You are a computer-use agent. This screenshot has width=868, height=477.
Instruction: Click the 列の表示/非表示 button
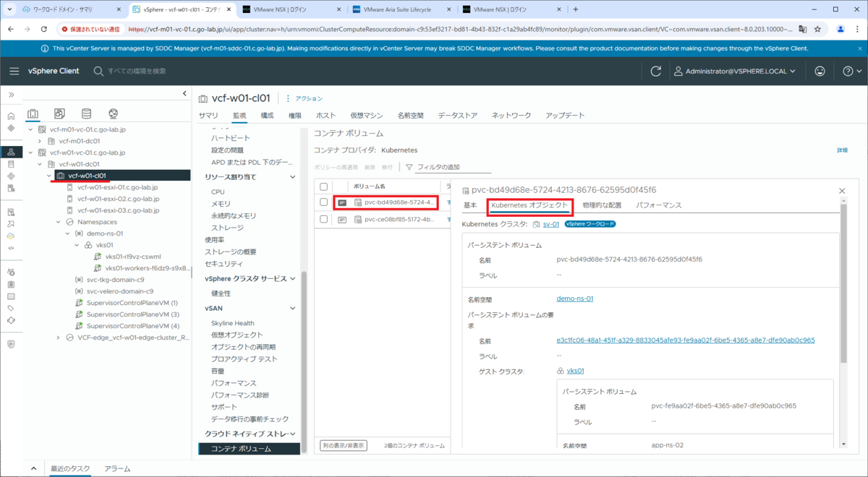tap(344, 445)
